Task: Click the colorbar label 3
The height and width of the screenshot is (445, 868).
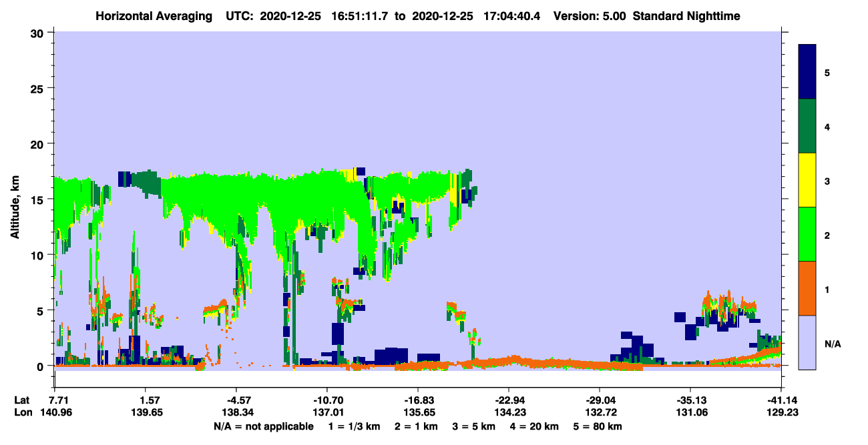Action: (x=827, y=180)
